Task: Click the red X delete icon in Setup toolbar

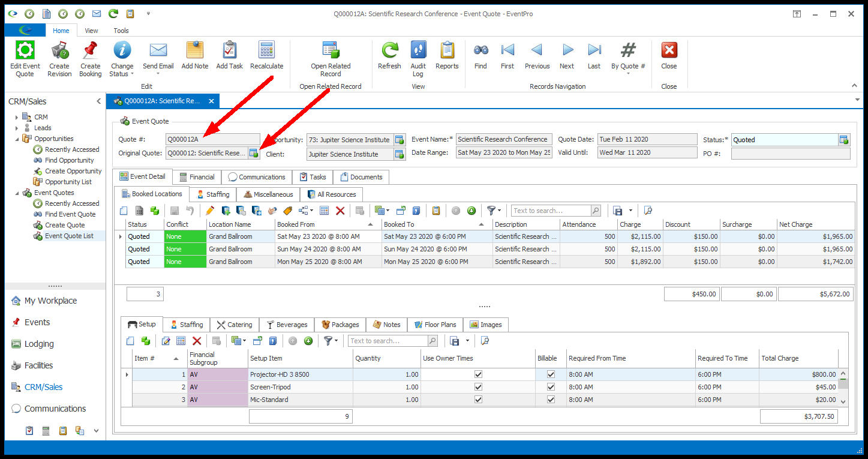Action: pos(196,341)
